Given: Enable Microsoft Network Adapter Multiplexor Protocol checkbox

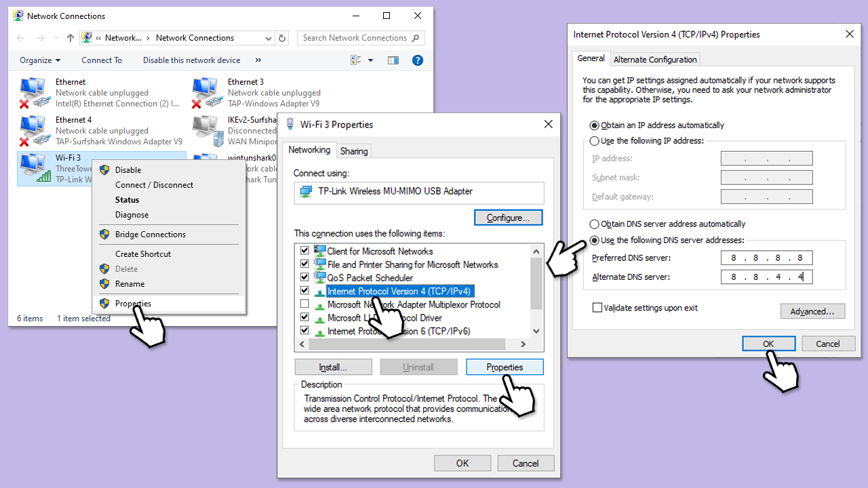Looking at the screenshot, I should tap(304, 304).
